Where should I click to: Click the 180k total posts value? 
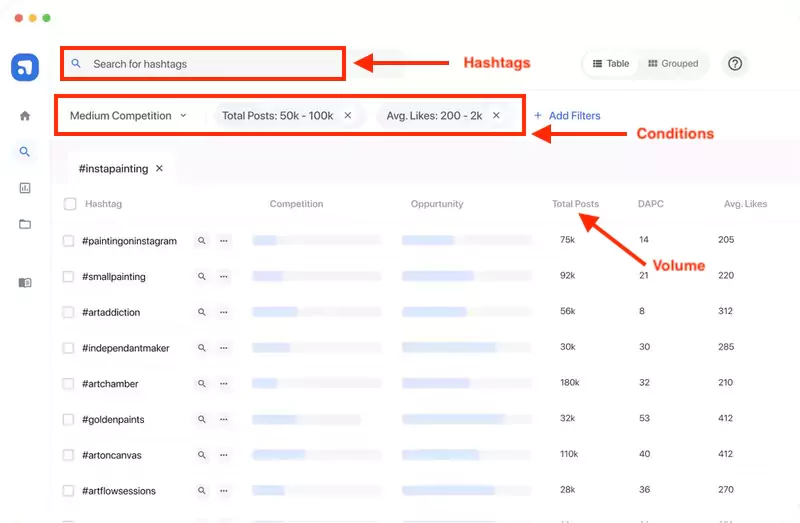coord(569,383)
